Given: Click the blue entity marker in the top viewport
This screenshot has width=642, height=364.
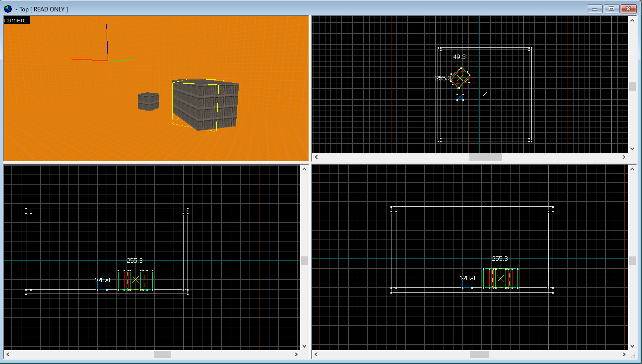Looking at the screenshot, I should click(460, 98).
